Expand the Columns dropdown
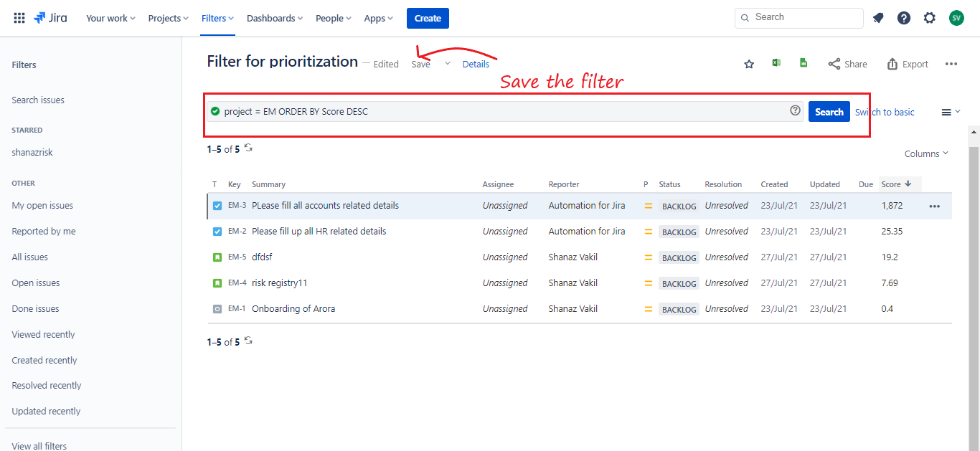 (926, 153)
